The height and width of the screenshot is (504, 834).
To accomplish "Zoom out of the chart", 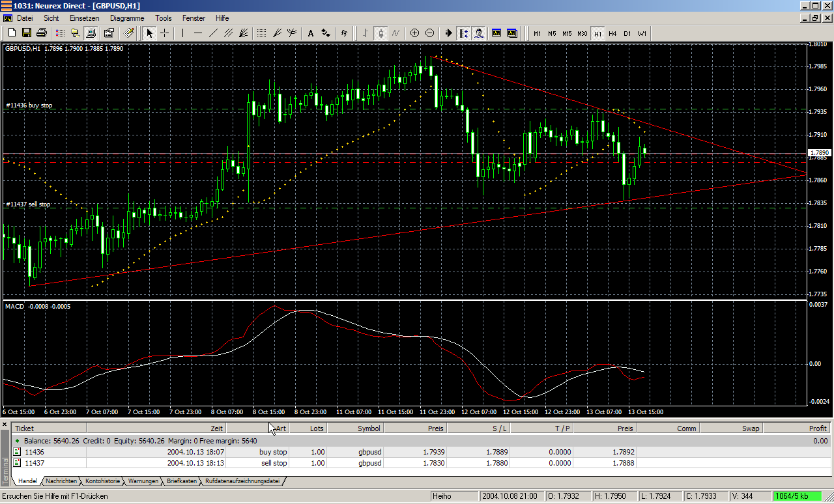I will [x=430, y=33].
